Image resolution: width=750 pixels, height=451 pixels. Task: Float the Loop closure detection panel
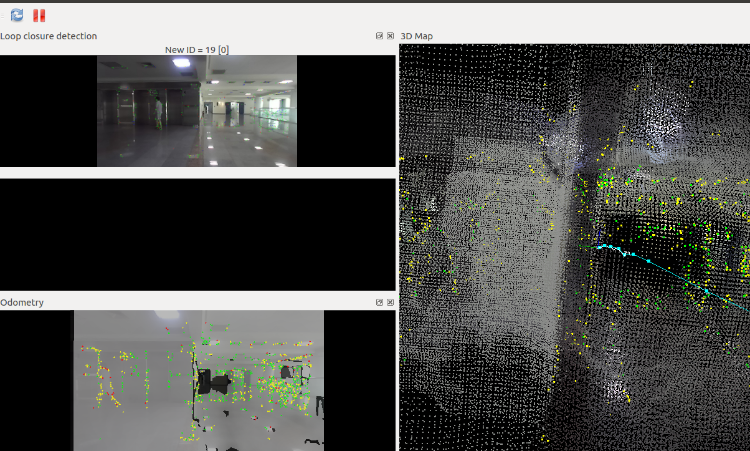[379, 36]
